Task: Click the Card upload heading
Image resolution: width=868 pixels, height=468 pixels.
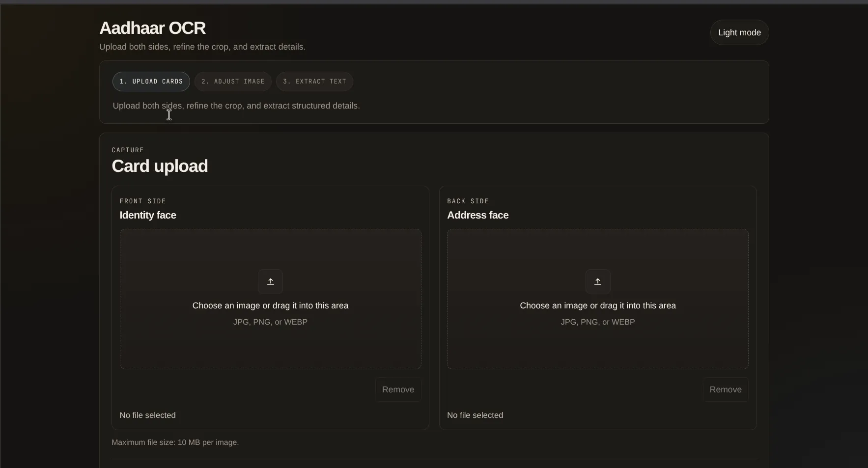Action: tap(160, 166)
